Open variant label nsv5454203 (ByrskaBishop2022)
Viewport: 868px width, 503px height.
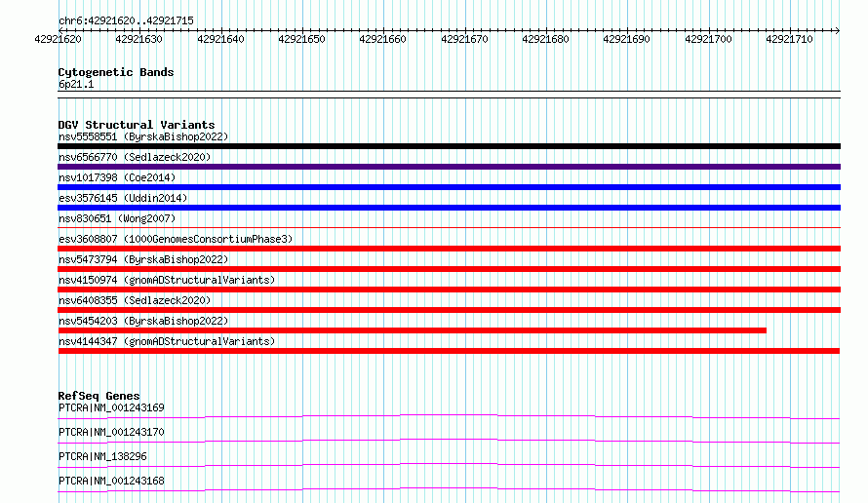click(x=143, y=321)
